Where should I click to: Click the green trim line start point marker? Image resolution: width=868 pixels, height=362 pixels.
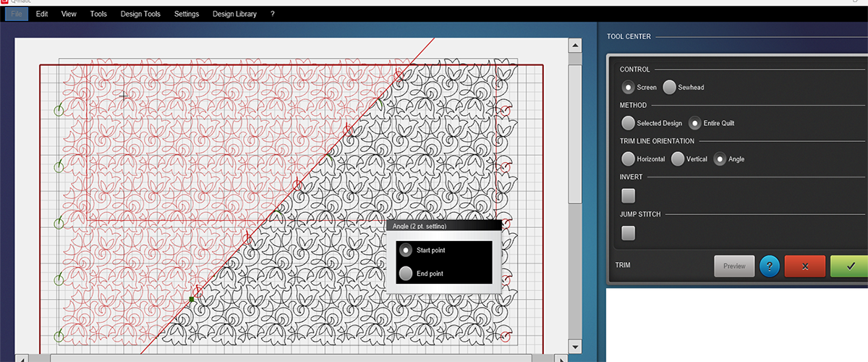(x=192, y=299)
